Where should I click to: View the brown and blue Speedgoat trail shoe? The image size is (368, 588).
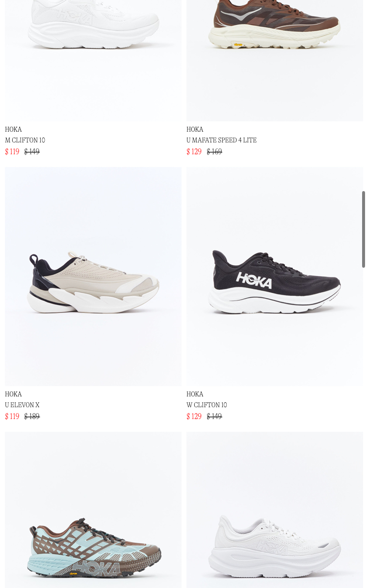click(x=93, y=510)
